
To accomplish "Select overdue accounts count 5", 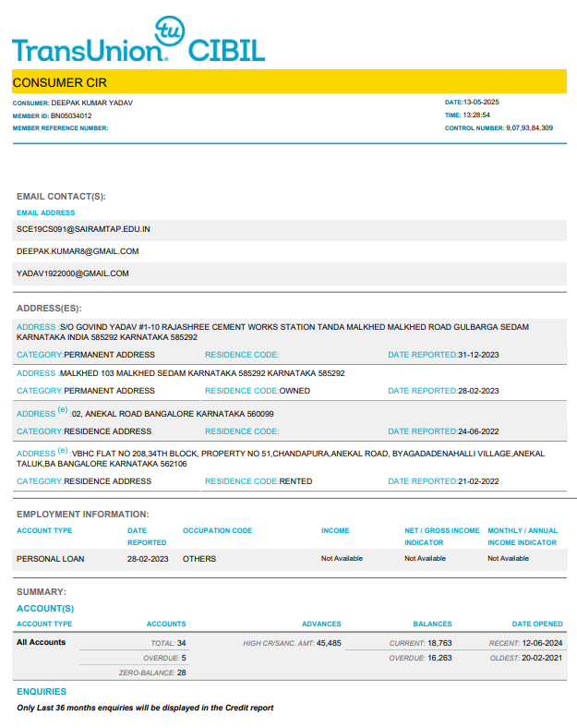I will (184, 658).
